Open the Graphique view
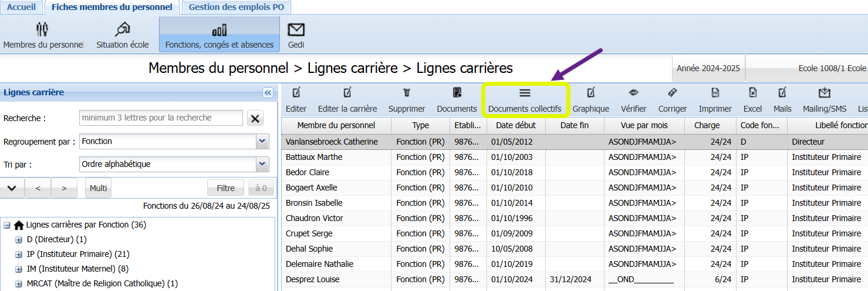868x291 pixels. [x=590, y=93]
